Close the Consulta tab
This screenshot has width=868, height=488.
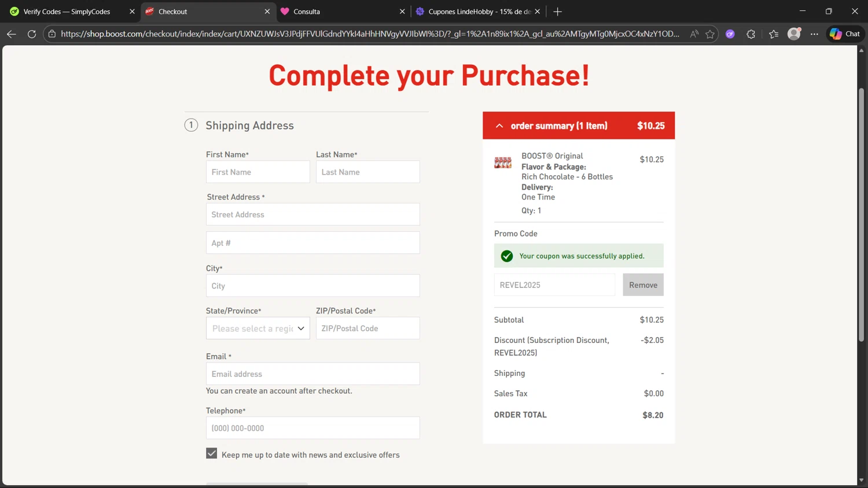(402, 12)
